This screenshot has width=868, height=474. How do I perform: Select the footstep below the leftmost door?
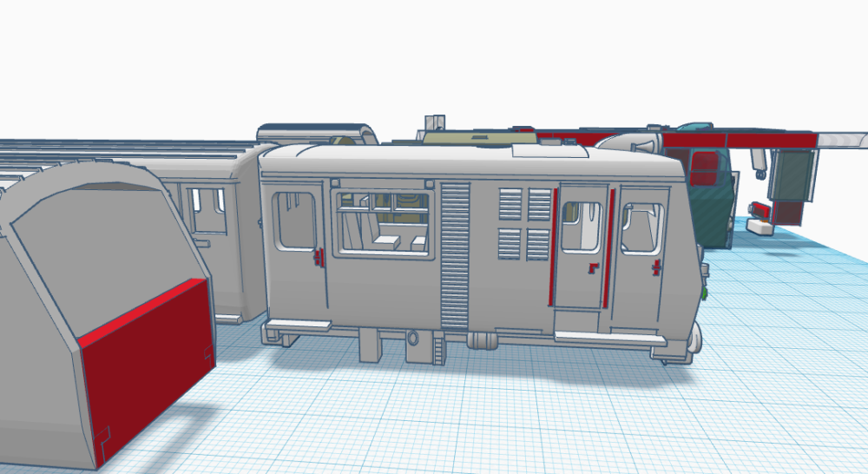(x=299, y=326)
